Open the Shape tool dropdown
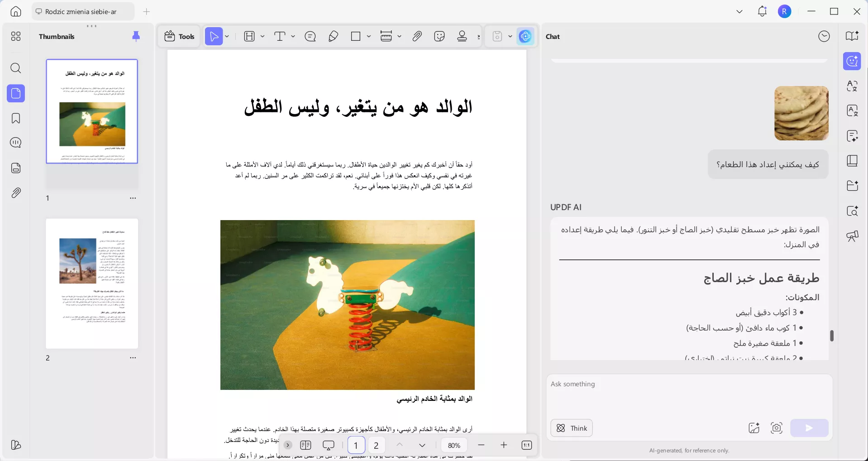The height and width of the screenshot is (461, 868). [x=368, y=36]
